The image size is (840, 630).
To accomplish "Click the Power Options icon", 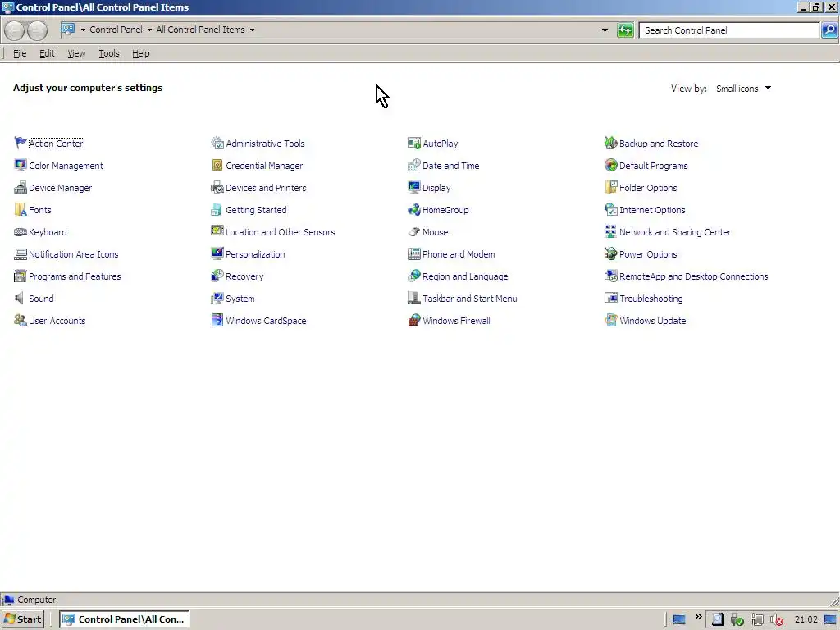I will point(610,254).
